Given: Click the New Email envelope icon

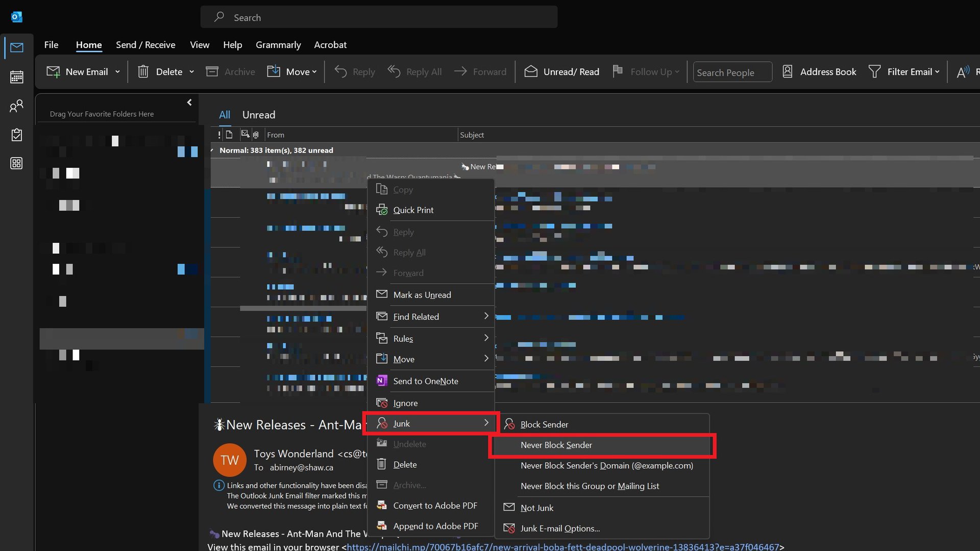Looking at the screenshot, I should click(53, 72).
